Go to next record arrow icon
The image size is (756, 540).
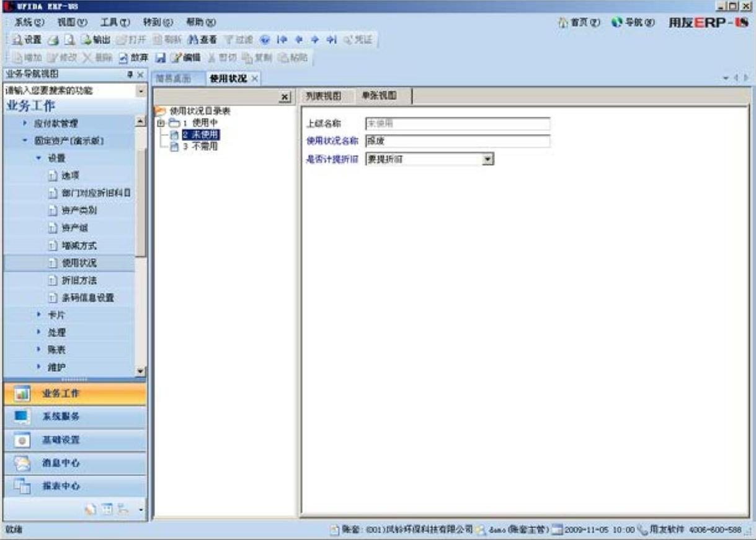[x=314, y=40]
